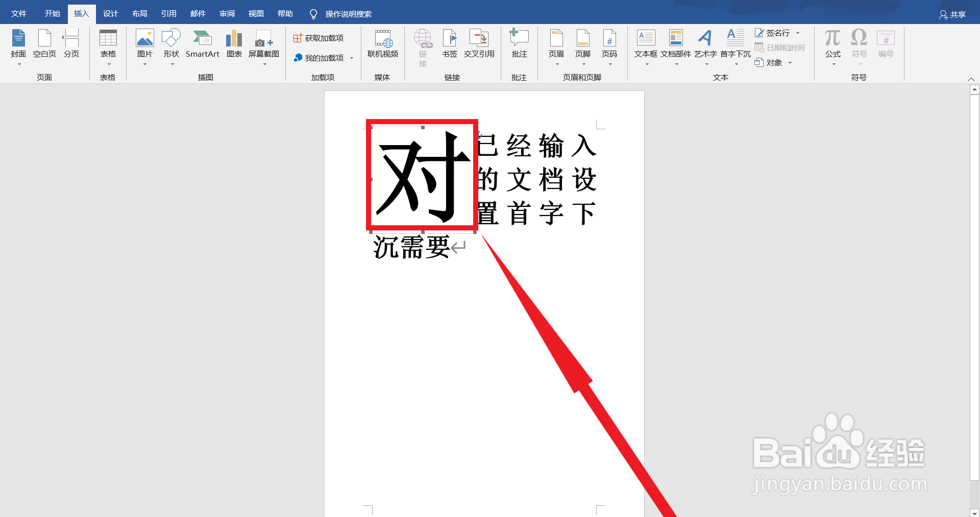This screenshot has width=980, height=517.
Task: Expand My Add-ins dropdown arrow
Action: tap(352, 58)
